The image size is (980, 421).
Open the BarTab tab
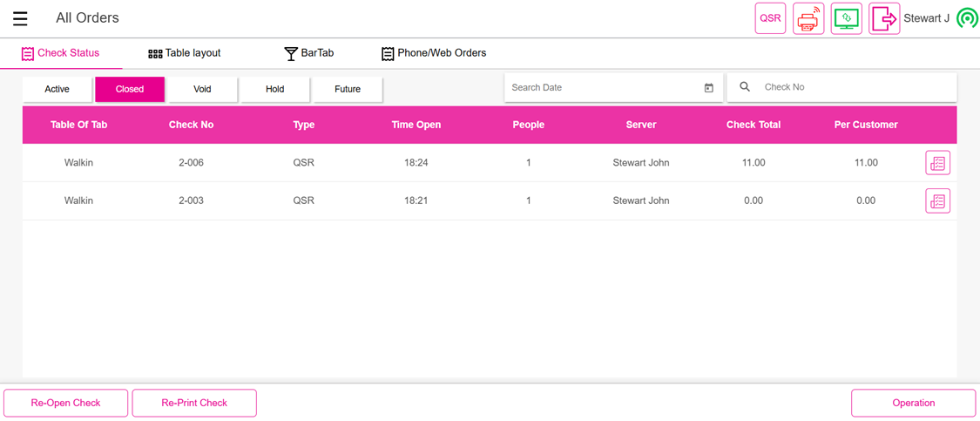pos(309,53)
